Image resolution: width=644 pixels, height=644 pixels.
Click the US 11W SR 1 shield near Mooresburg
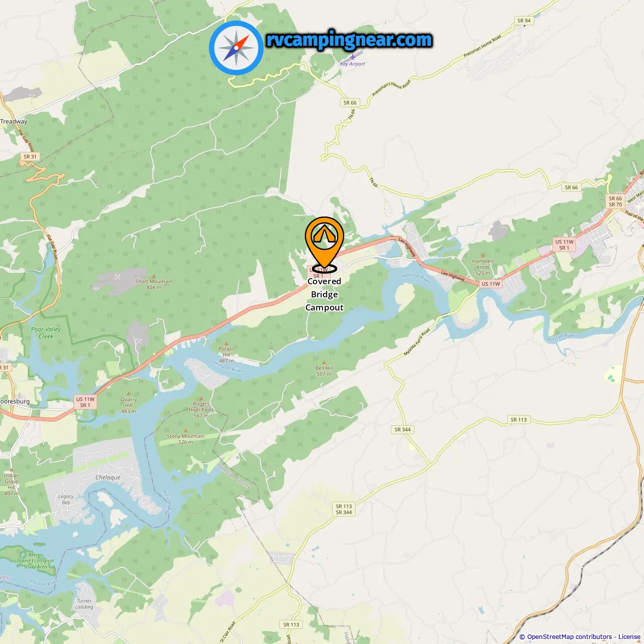pyautogui.click(x=86, y=402)
